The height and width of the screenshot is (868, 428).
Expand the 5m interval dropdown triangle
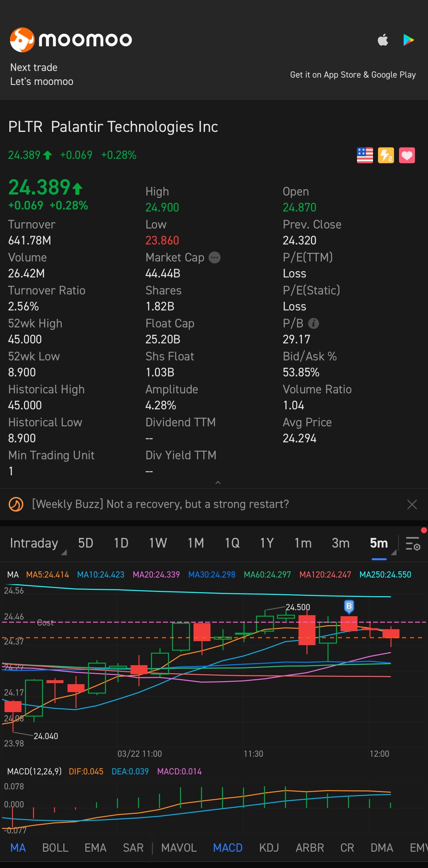[393, 552]
